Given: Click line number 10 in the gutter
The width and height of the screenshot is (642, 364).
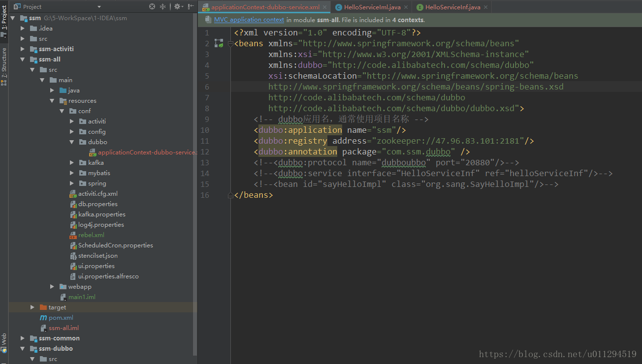Looking at the screenshot, I should point(205,130).
